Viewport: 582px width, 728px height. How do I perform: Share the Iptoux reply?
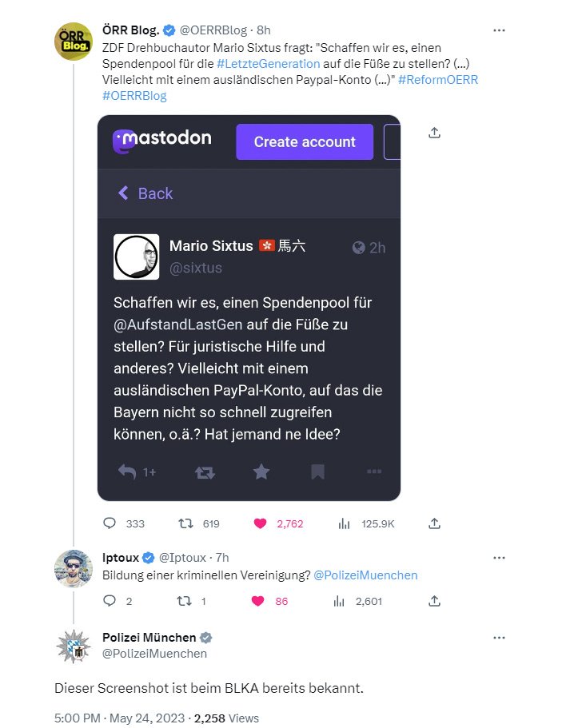(434, 600)
